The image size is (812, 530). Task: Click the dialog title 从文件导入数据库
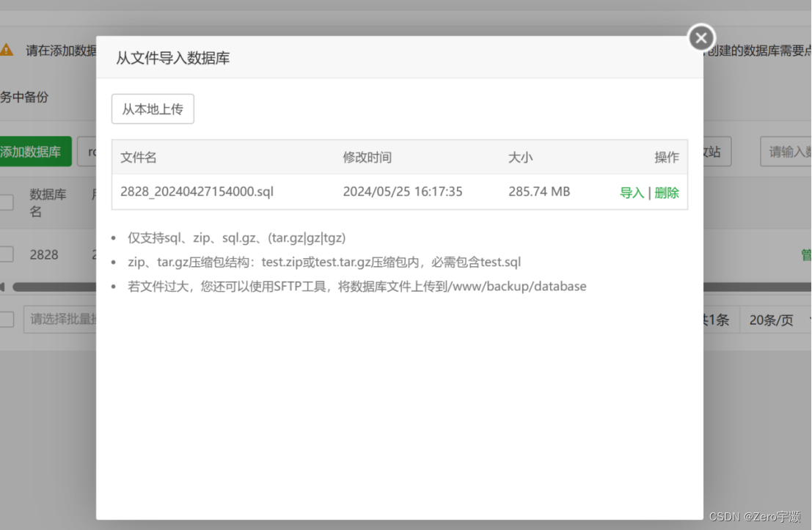point(173,58)
